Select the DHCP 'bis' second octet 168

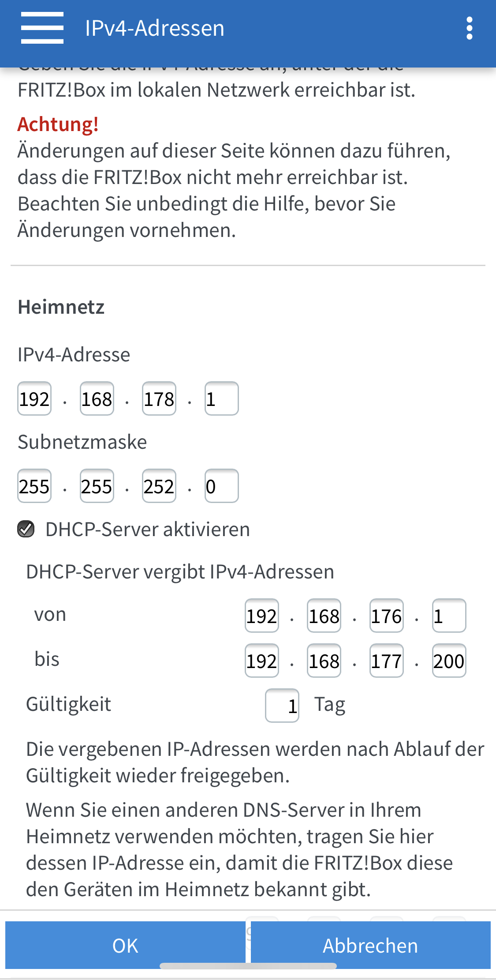click(x=324, y=661)
